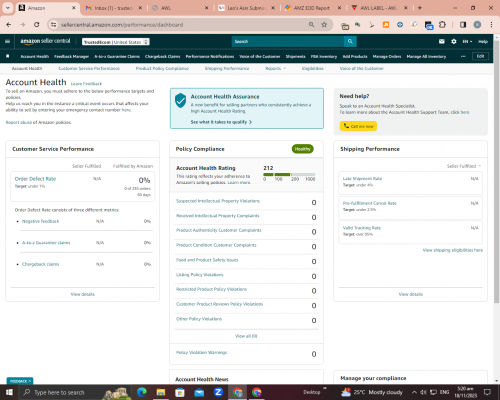Click View shipping eligibilities here
The image size is (500, 400).
click(453, 250)
